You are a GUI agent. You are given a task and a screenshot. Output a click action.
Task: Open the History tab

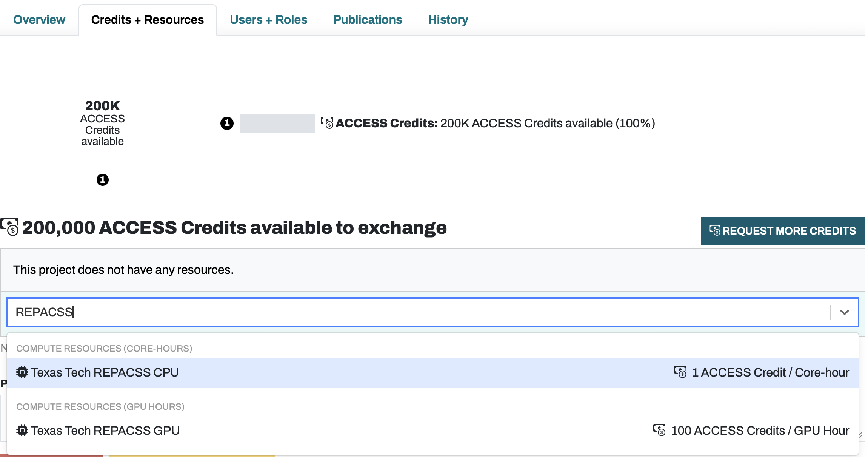point(448,19)
